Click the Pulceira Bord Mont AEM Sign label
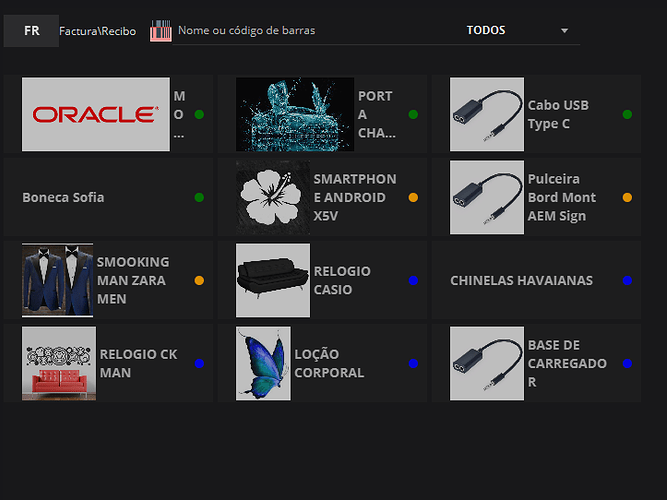Image resolution: width=667 pixels, height=500 pixels. pos(562,197)
